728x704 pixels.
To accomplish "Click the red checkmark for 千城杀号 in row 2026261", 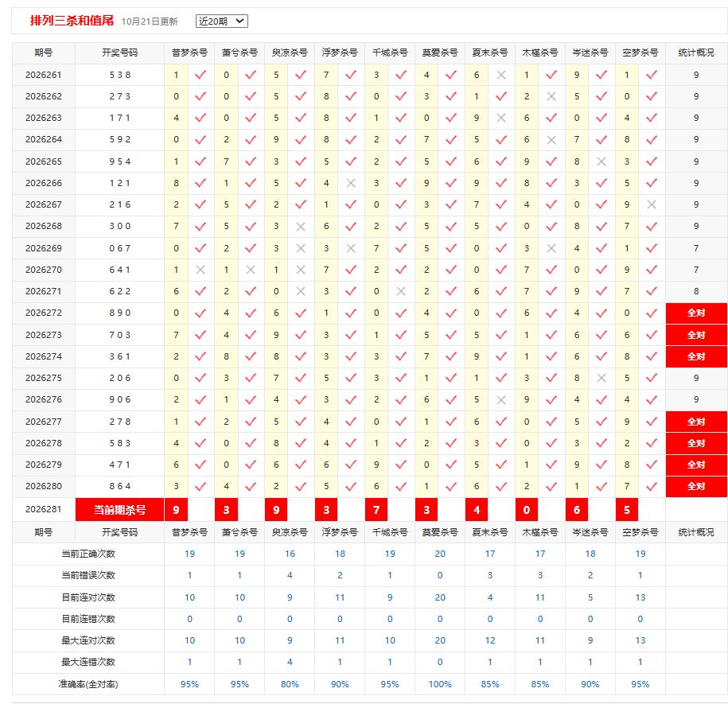I will pos(401,75).
